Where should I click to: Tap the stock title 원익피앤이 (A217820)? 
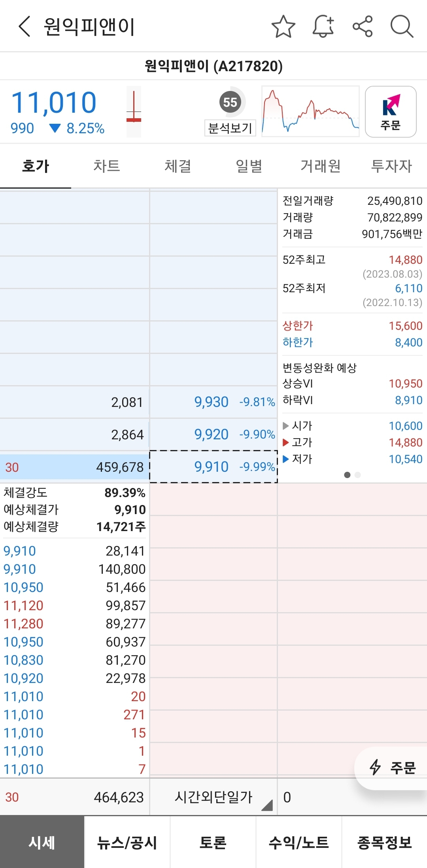(x=213, y=66)
